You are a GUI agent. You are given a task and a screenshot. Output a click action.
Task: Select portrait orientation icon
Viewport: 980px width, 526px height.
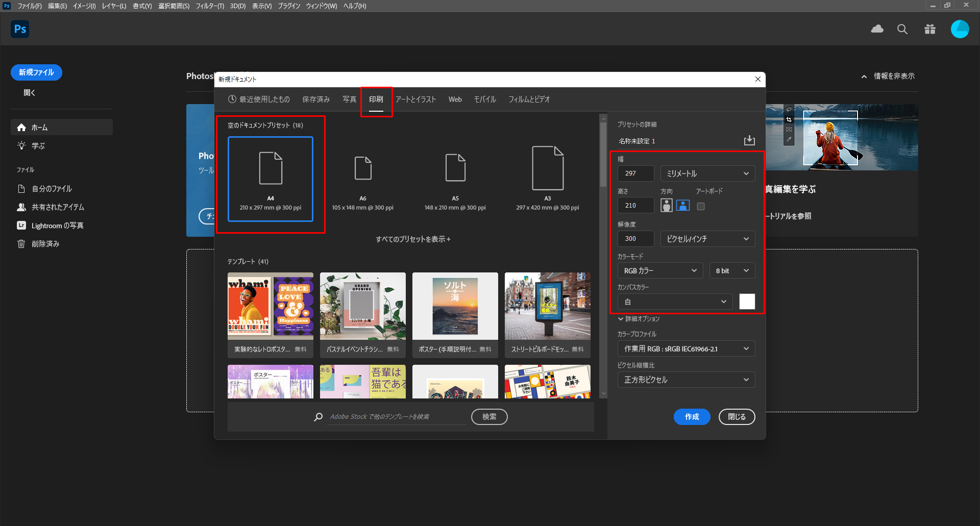(666, 206)
